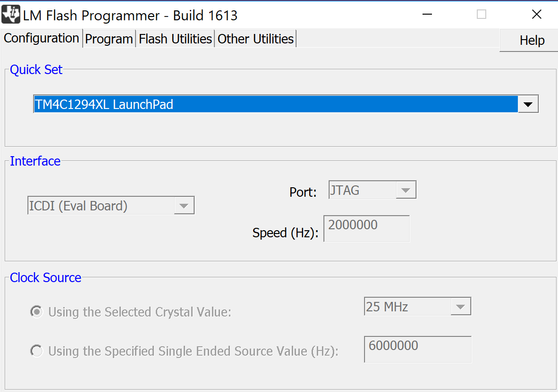Maximize the LM Flash Programmer window
The height and width of the screenshot is (392, 558).
pyautogui.click(x=482, y=15)
